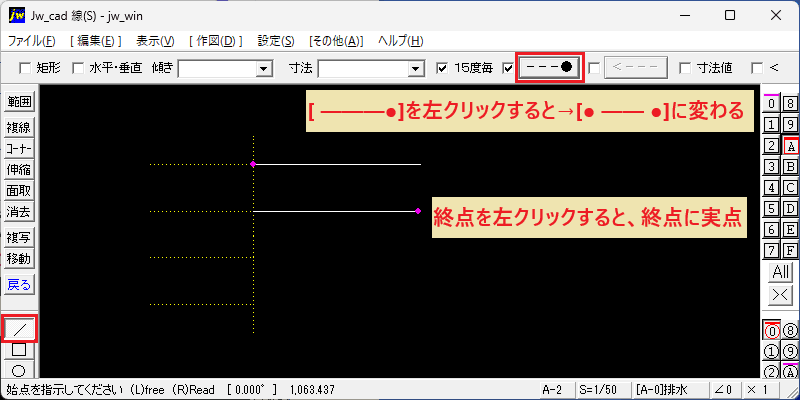Image resolution: width=800 pixels, height=400 pixels.
Task: Select circled layer group 1
Action: (x=771, y=352)
